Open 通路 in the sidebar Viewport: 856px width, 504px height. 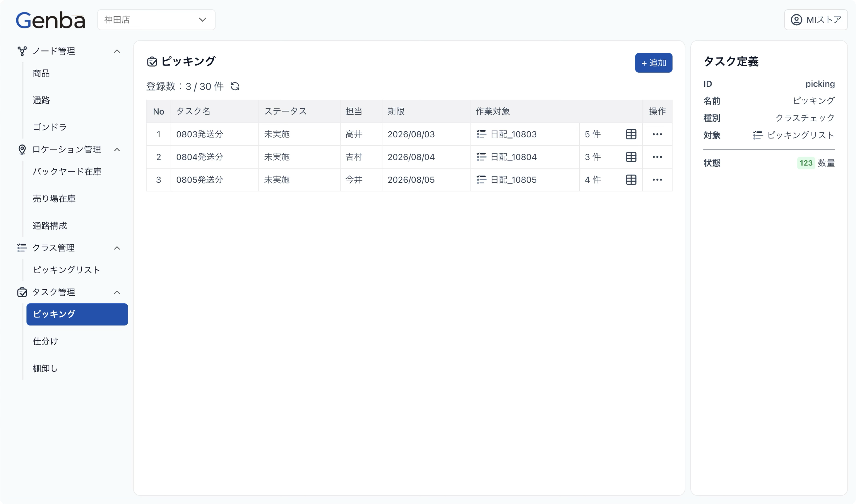tap(77, 100)
